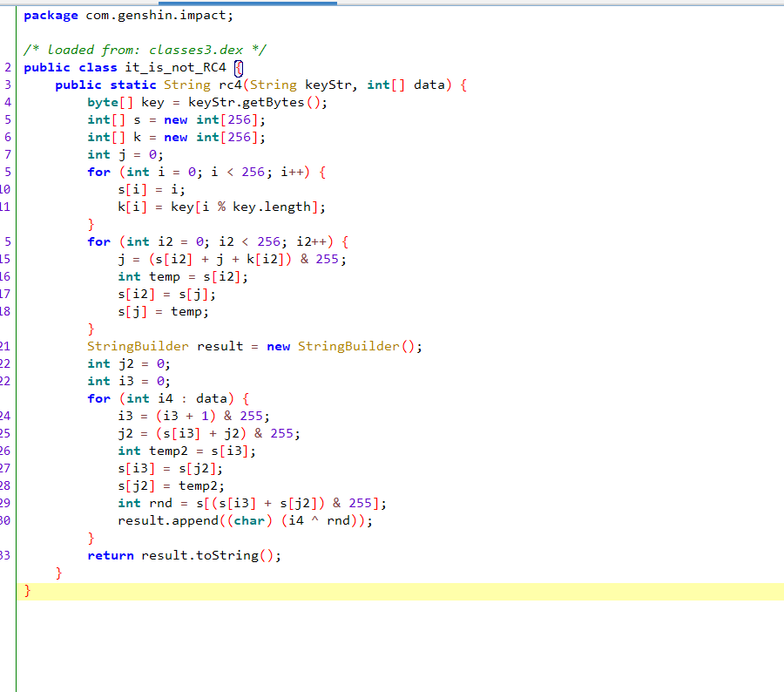
Task: Click the statement 's[i] = i;'
Action: [152, 190]
